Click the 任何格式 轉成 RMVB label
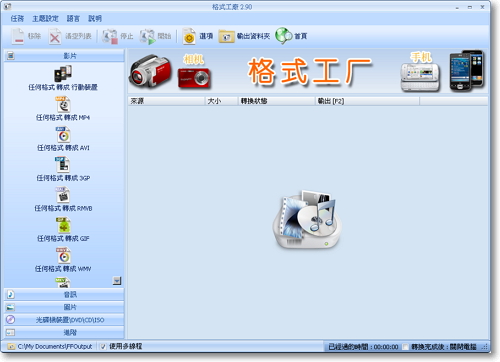500x362 pixels. click(x=63, y=208)
